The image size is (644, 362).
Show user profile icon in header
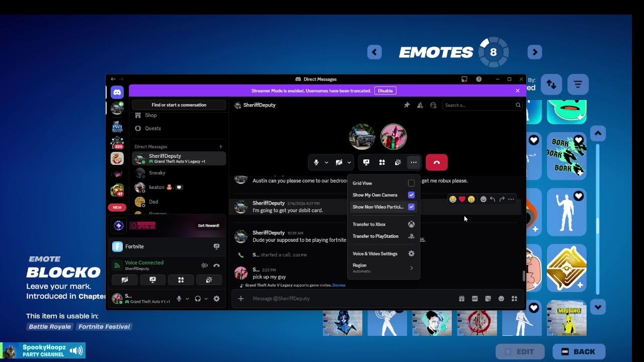click(x=433, y=105)
